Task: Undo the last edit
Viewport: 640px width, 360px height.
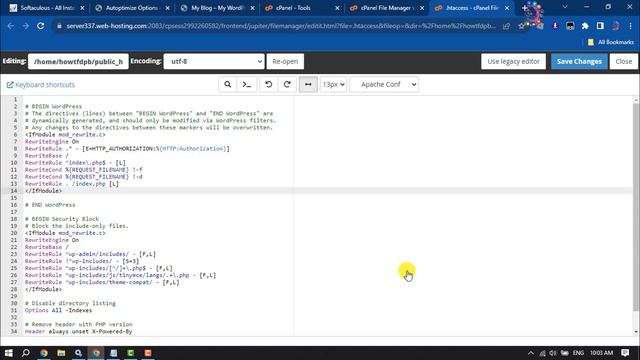Action: coord(269,84)
